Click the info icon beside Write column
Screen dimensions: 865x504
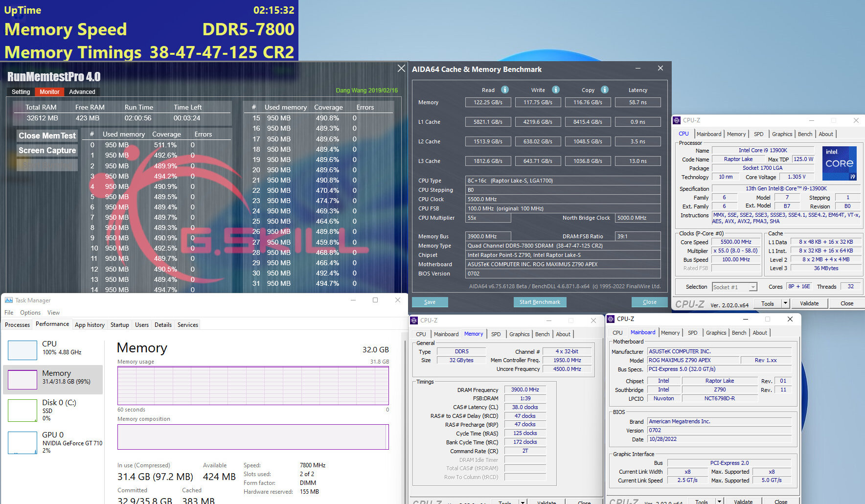pyautogui.click(x=556, y=90)
